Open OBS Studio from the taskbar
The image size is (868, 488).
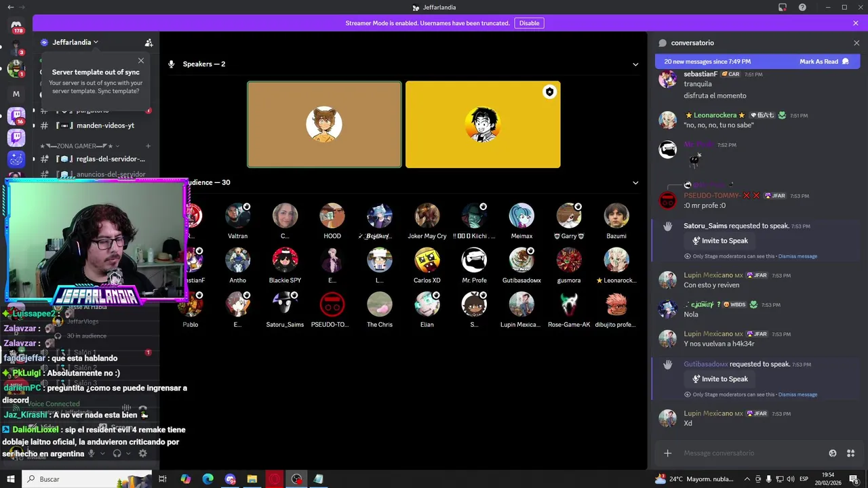coord(296,479)
